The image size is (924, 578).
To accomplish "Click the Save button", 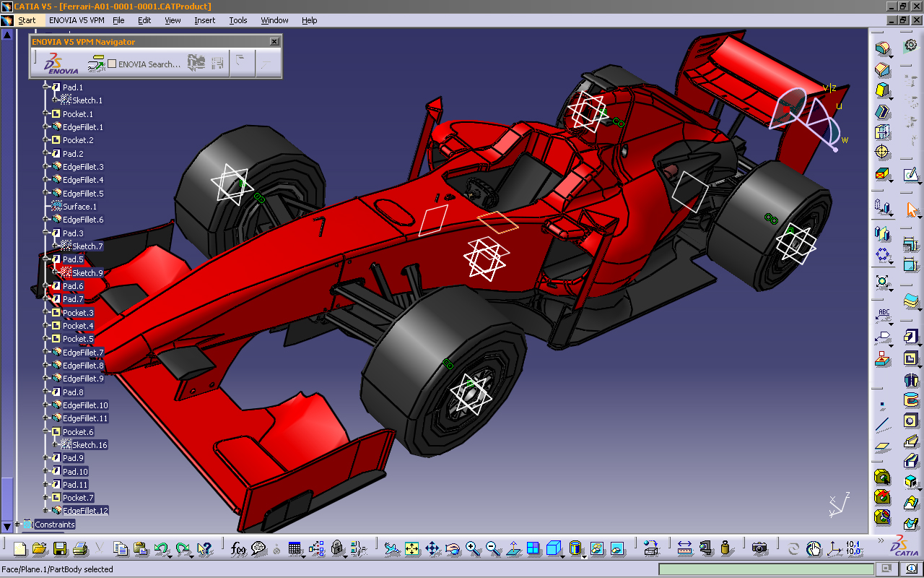I will [60, 549].
